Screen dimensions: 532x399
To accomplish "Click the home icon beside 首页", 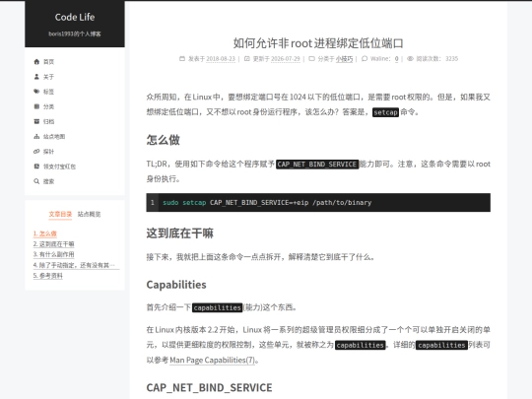I will [36, 62].
